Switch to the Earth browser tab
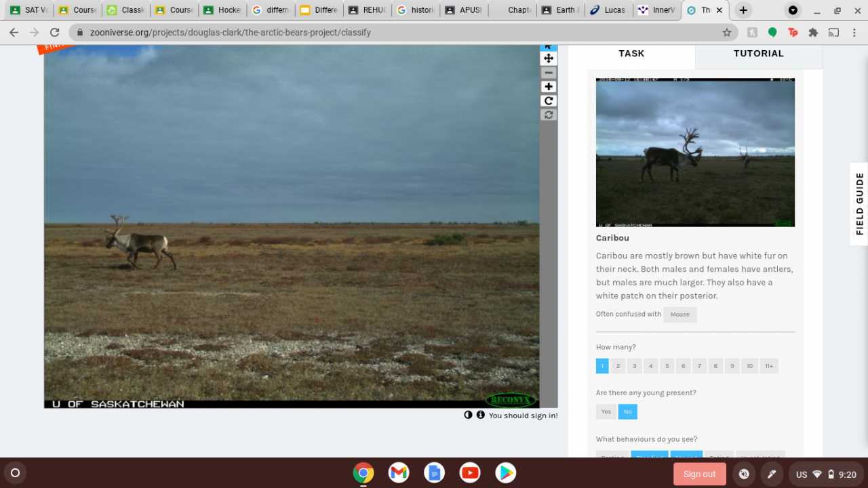The image size is (868, 488). [x=559, y=10]
